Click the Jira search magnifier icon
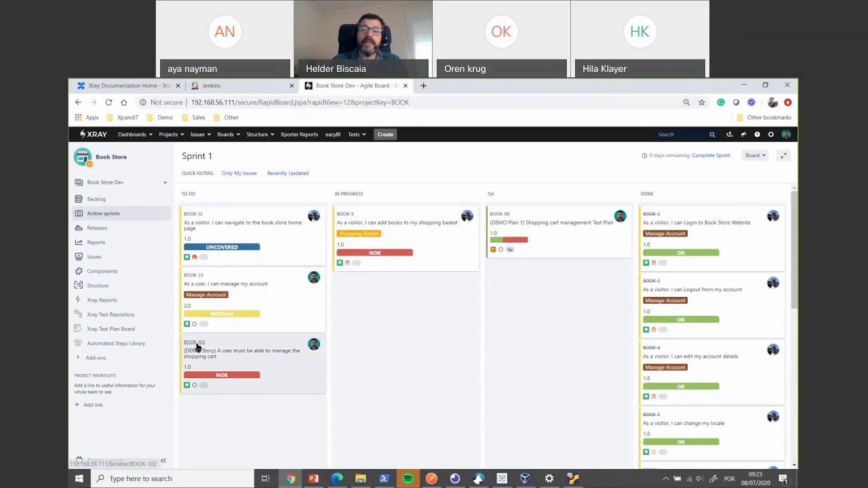This screenshot has height=488, width=868. (x=712, y=134)
